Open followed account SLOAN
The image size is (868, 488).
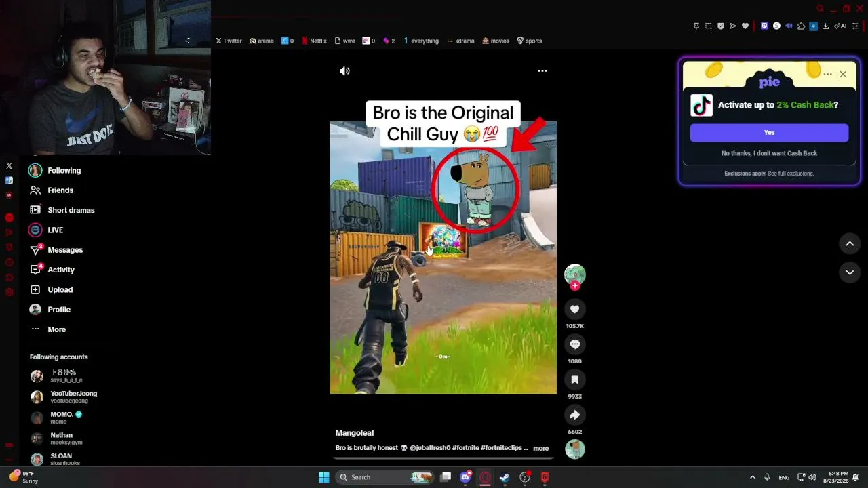point(55,459)
